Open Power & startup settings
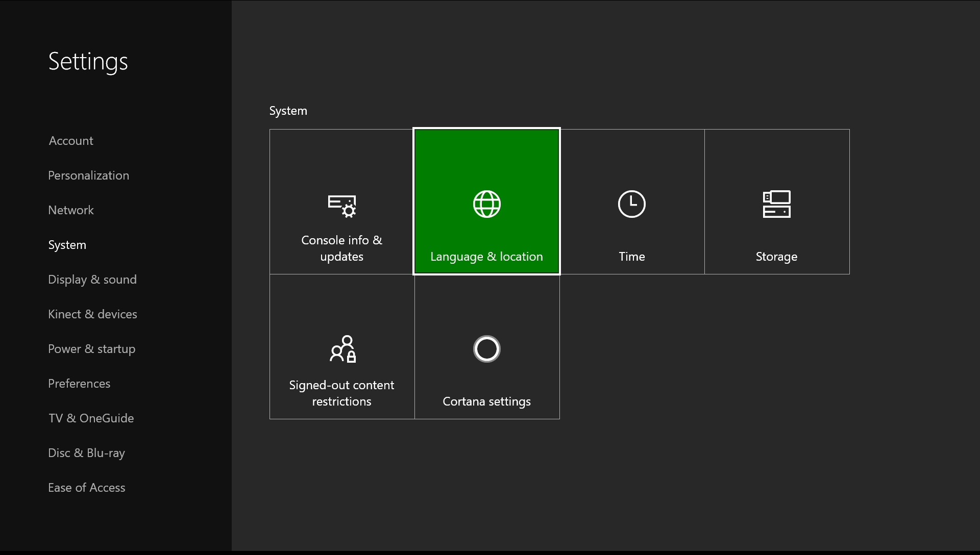The width and height of the screenshot is (980, 555). pos(91,348)
